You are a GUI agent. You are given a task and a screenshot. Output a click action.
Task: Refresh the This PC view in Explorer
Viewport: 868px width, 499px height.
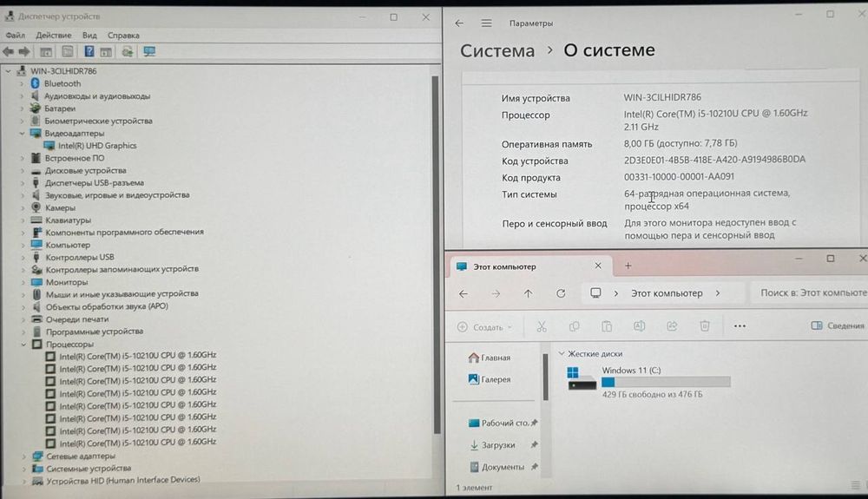pyautogui.click(x=561, y=293)
